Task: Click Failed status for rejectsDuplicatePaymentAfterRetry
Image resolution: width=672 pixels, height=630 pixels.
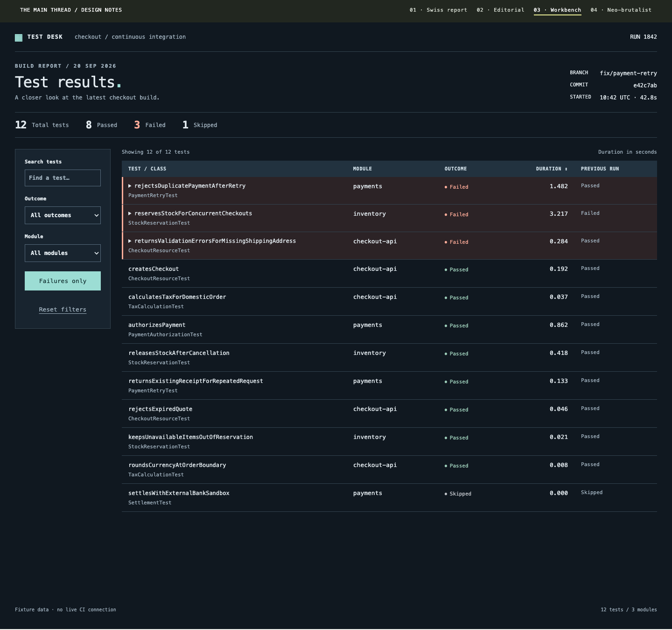Action: click(456, 187)
